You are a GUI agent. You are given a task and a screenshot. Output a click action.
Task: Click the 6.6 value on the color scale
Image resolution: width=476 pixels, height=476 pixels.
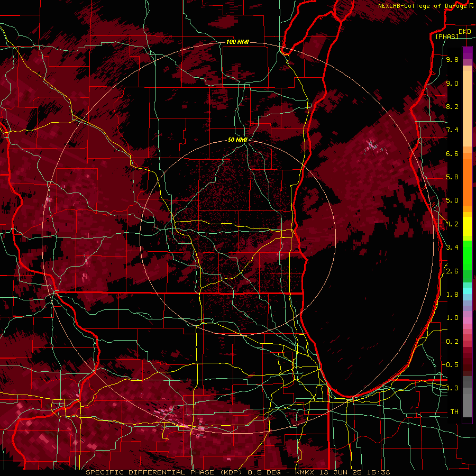[452, 153]
